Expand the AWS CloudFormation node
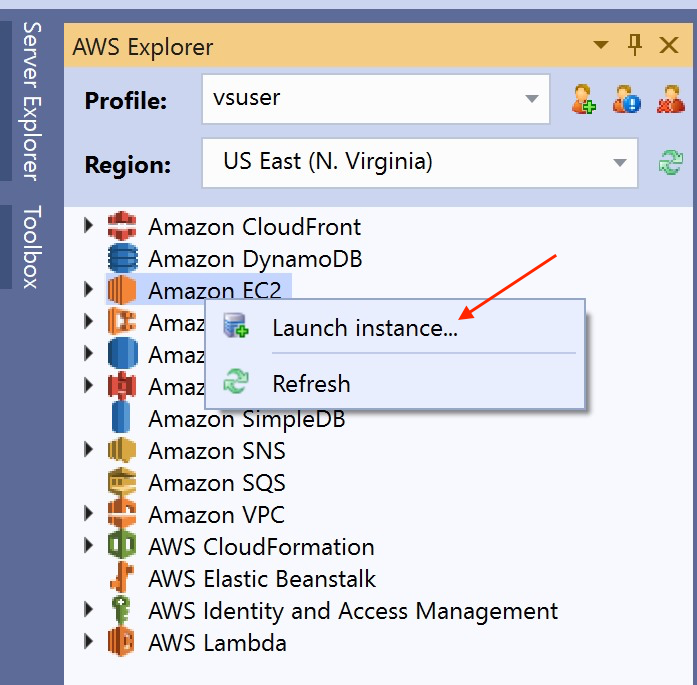Screen dimensions: 697x685 click(x=88, y=545)
